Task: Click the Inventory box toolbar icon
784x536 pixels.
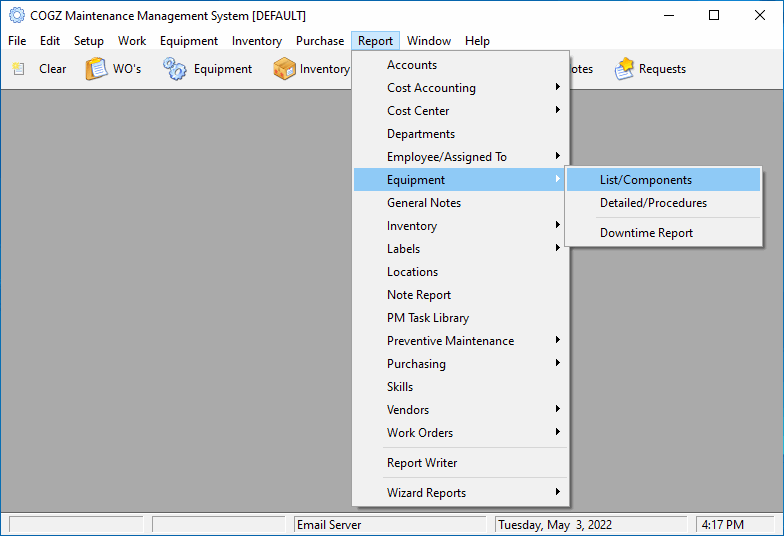Action: (284, 69)
